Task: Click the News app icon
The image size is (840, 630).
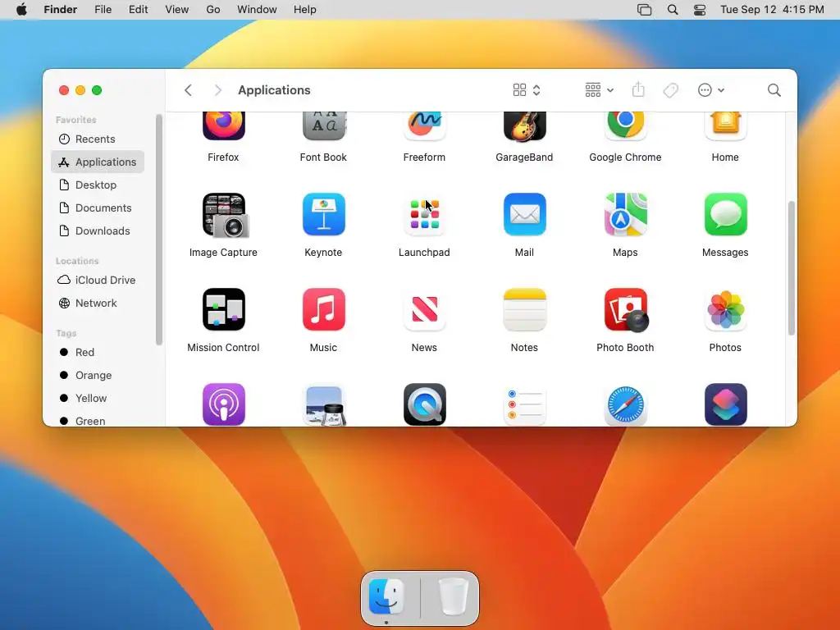Action: 424,309
